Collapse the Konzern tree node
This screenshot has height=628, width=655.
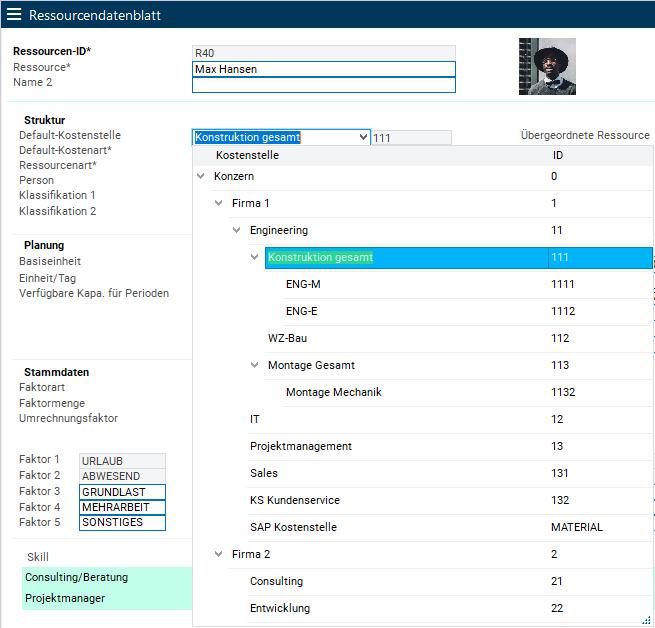coord(201,177)
